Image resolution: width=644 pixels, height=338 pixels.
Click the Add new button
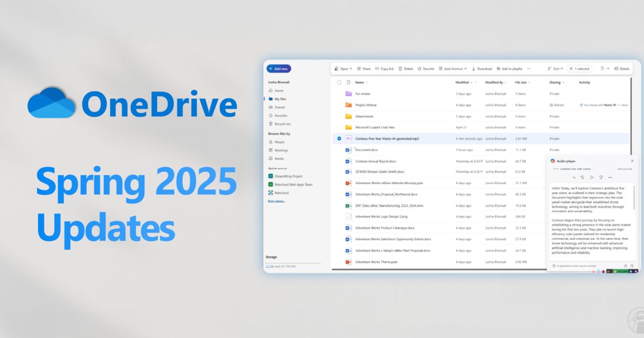(x=279, y=69)
